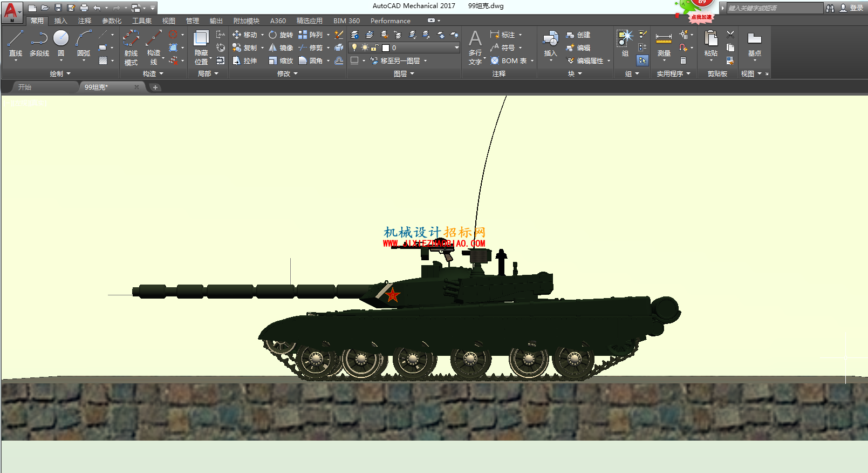Screen dimensions: 868x473
Task: Click the Open file icon in quick access toolbar
Action: click(45, 8)
